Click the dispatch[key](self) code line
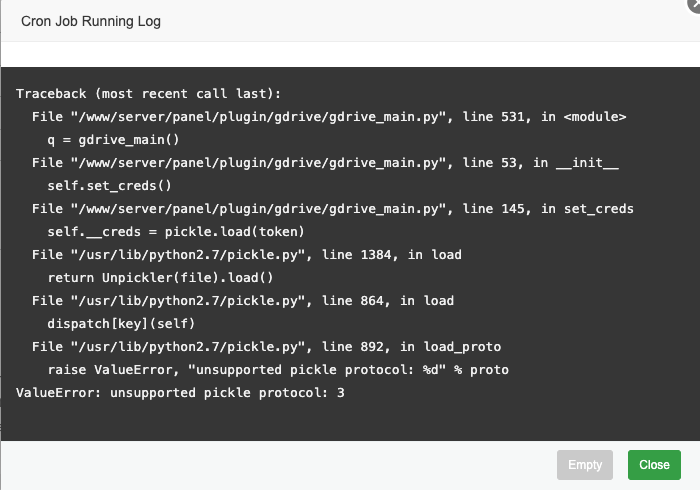700x490 pixels. pyautogui.click(x=121, y=323)
